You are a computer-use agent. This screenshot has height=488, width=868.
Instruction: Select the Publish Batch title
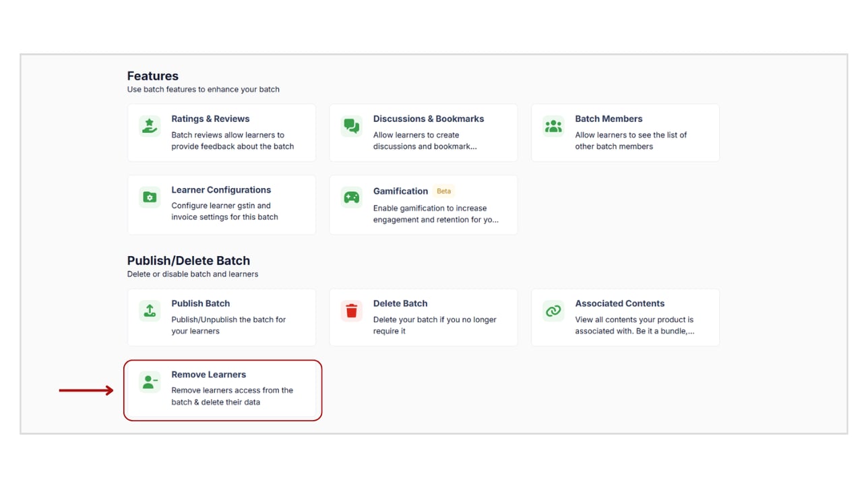(x=201, y=303)
